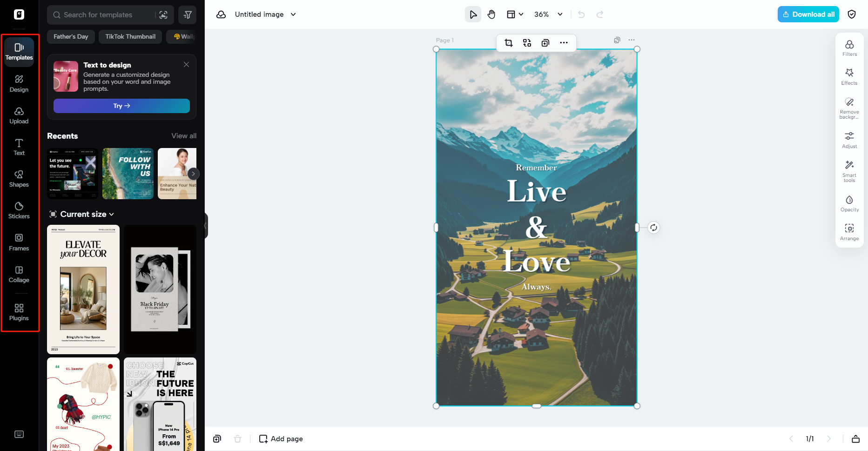Open the Plugins panel

click(x=19, y=312)
